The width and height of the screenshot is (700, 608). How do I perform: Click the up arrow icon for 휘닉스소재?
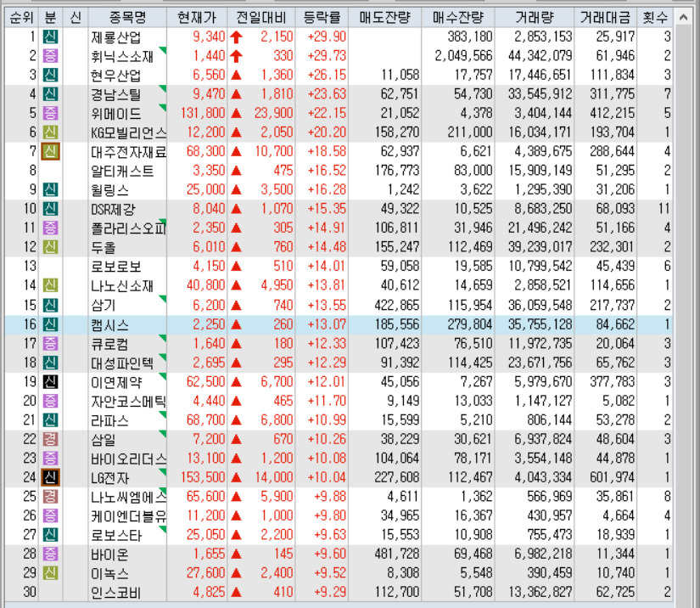[x=236, y=56]
